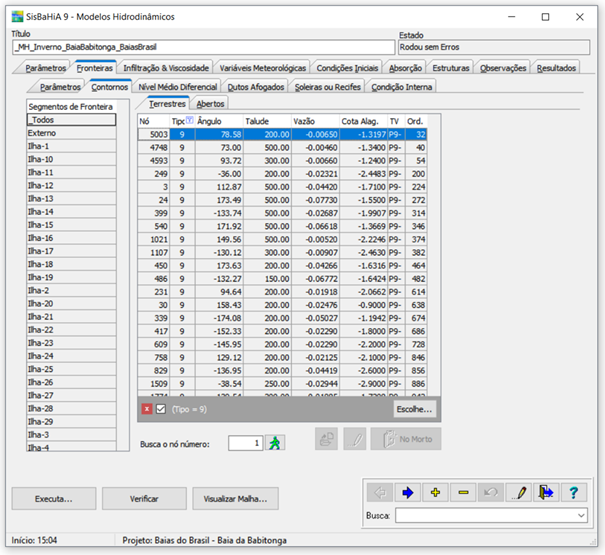Click the Executa... button

tap(54, 499)
